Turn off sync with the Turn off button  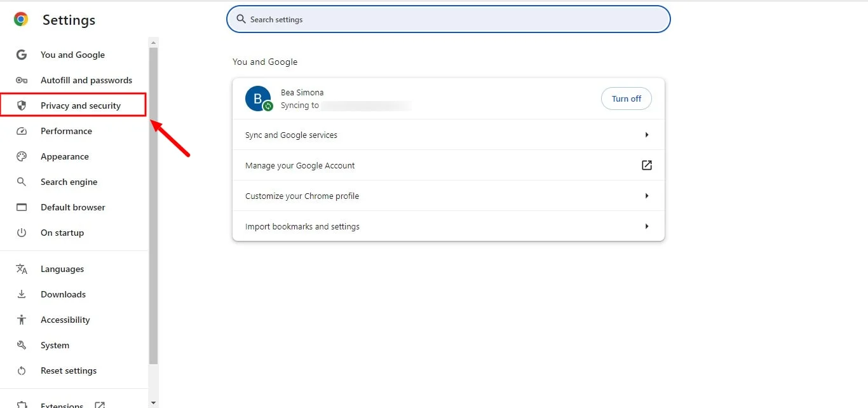(x=627, y=99)
